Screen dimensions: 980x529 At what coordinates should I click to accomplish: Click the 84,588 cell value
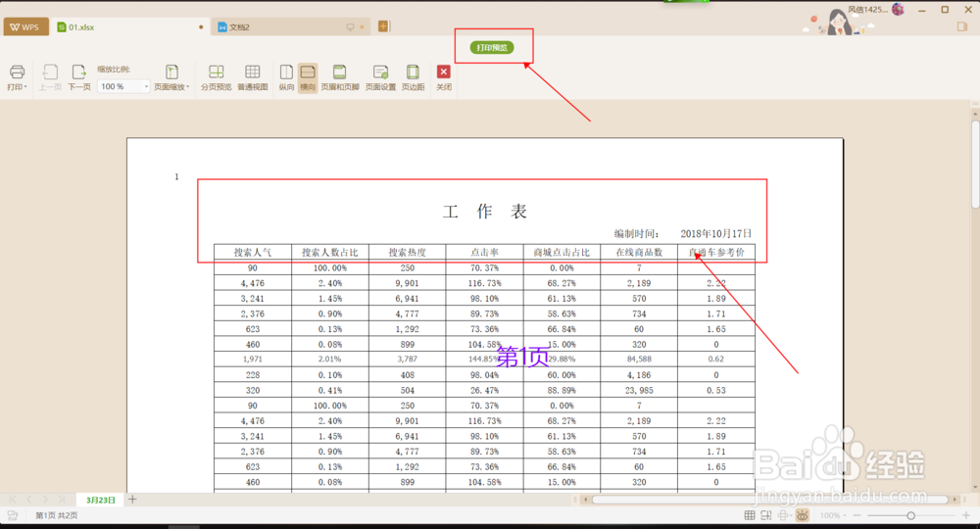(639, 360)
